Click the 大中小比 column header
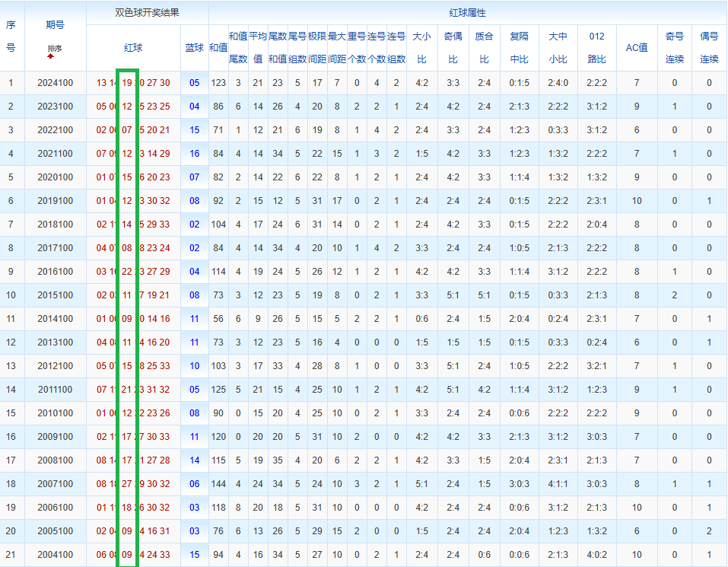This screenshot has width=728, height=567. (x=558, y=48)
